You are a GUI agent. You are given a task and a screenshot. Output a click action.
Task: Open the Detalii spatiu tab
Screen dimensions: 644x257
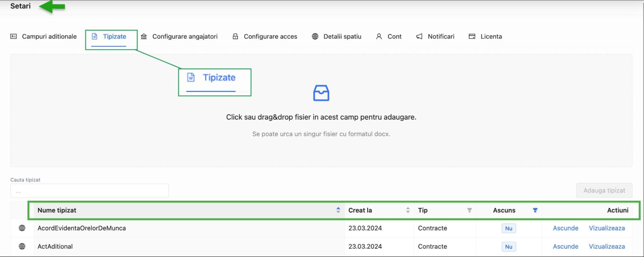pyautogui.click(x=337, y=36)
